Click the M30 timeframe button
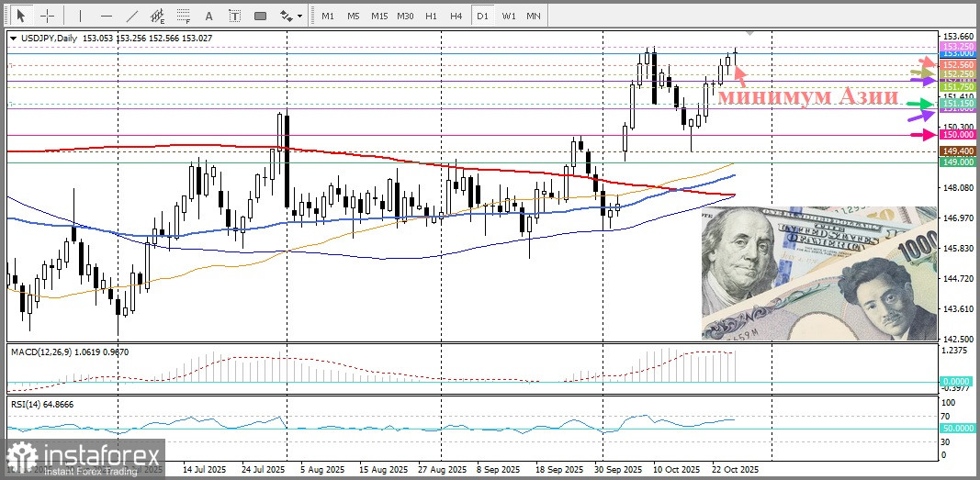This screenshot has height=480, width=980. coord(405,16)
